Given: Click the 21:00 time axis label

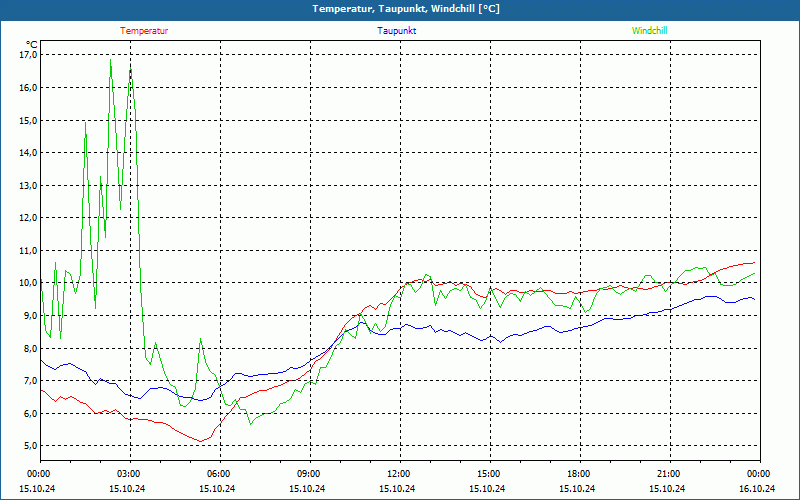Looking at the screenshot, I should pyautogui.click(x=670, y=474).
